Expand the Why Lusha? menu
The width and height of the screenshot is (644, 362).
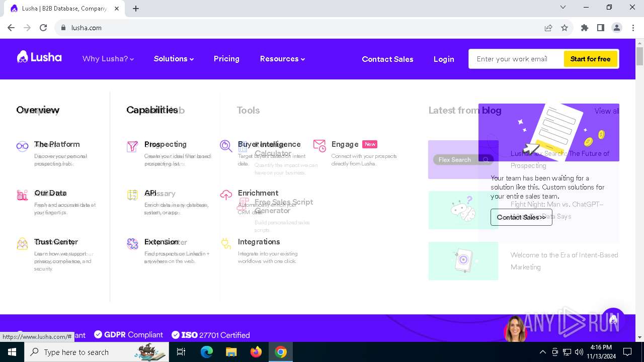[108, 59]
